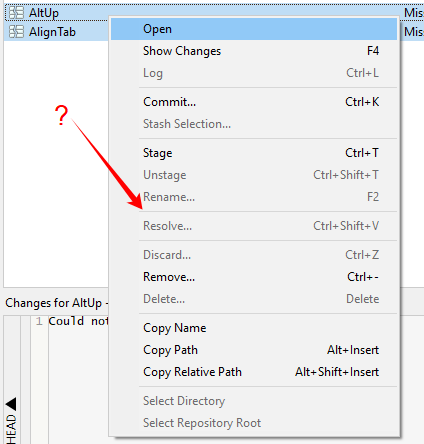The width and height of the screenshot is (424, 444).
Task: Click the Changes for AltUp panel title
Action: click(56, 303)
